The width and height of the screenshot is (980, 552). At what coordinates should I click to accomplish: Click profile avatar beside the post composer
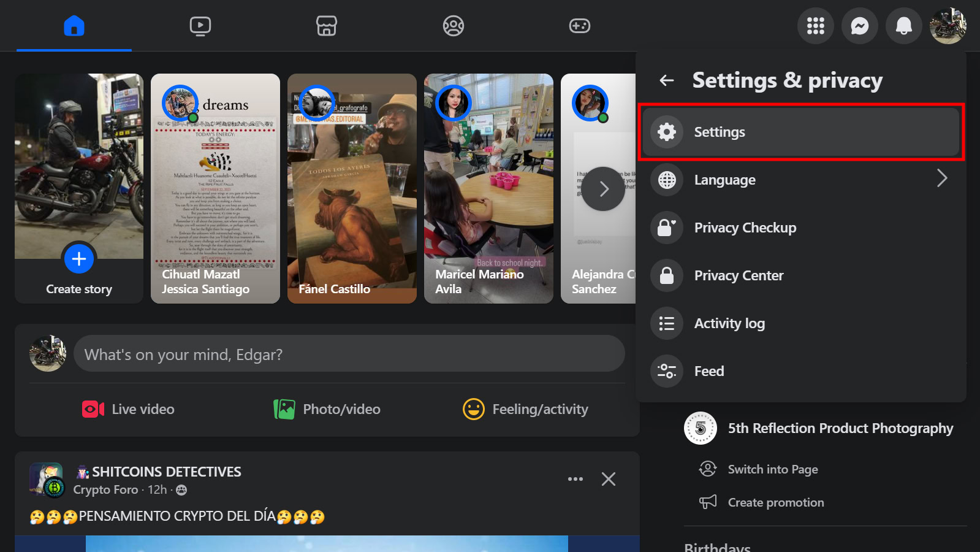[48, 353]
